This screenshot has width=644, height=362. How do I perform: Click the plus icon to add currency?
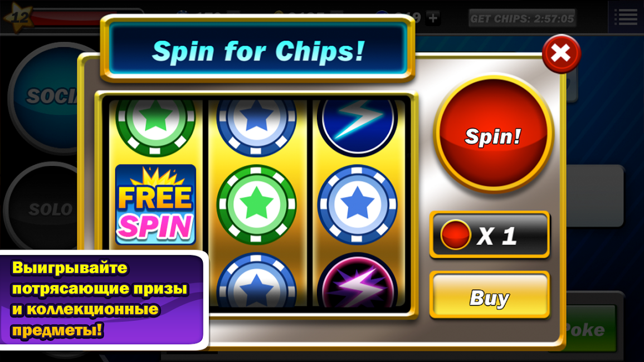pyautogui.click(x=433, y=18)
